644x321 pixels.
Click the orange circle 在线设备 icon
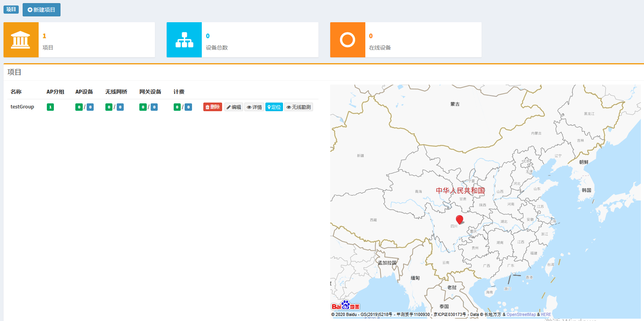pos(347,40)
